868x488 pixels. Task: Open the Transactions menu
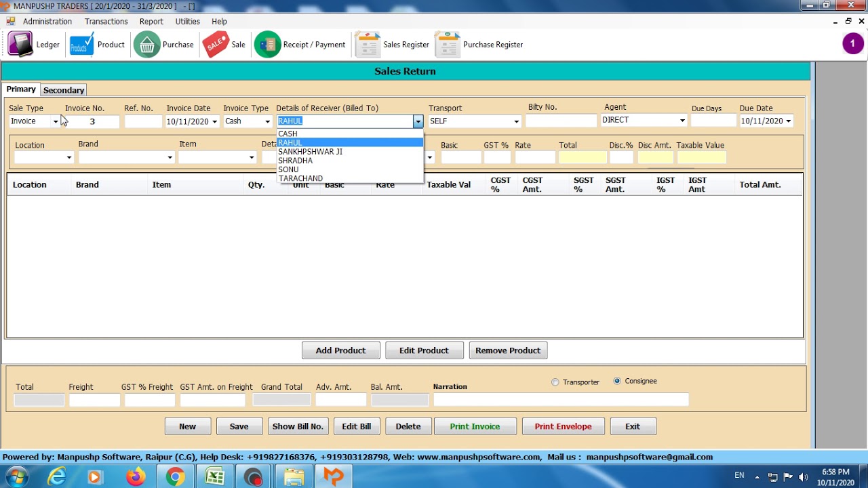[x=106, y=22]
